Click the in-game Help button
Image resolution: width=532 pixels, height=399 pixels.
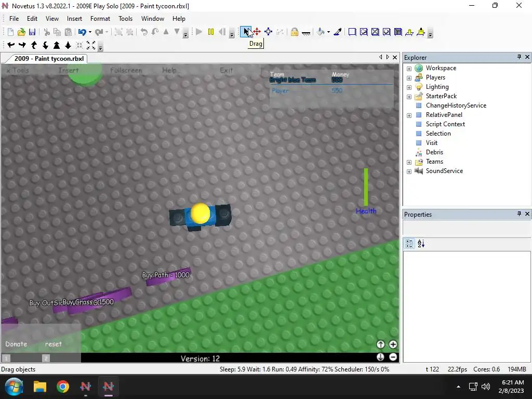pos(169,70)
